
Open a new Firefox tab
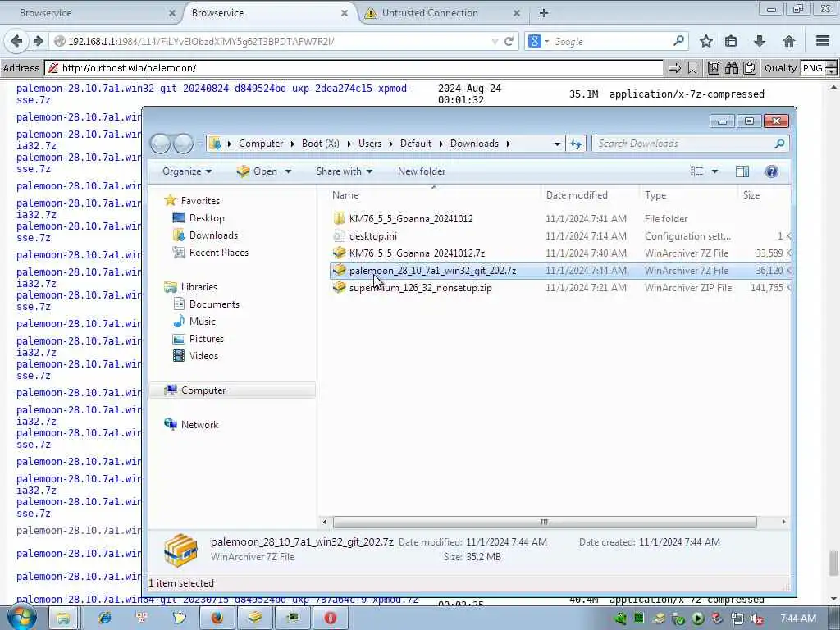click(544, 13)
